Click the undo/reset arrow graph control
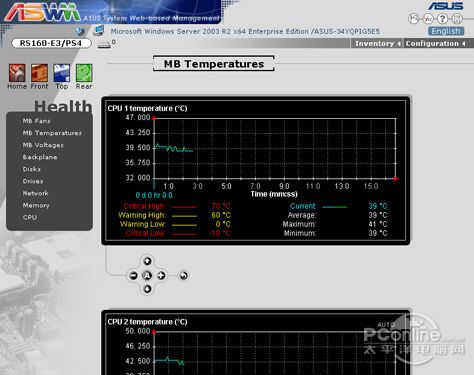 pos(183,276)
